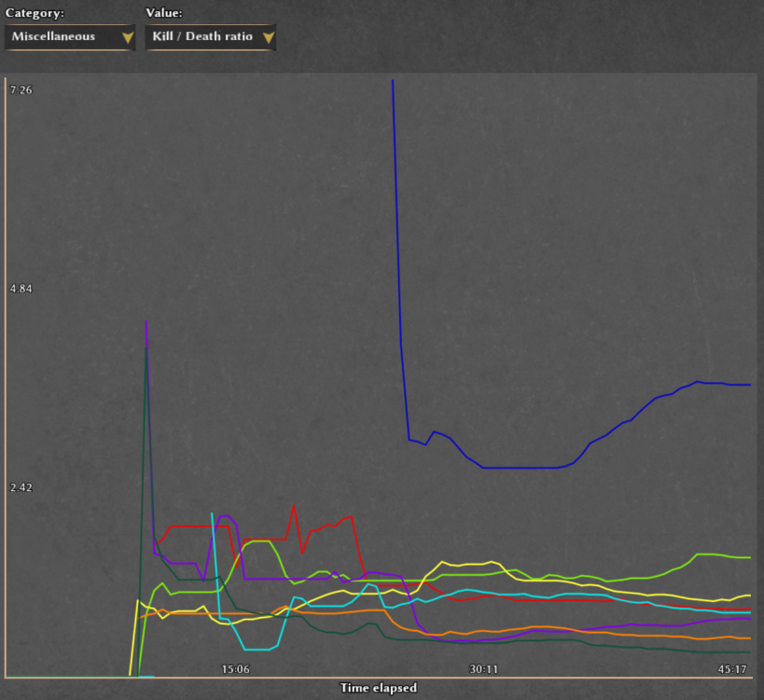Click the top of the purple spike
Image resolution: width=764 pixels, height=700 pixels.
click(146, 322)
